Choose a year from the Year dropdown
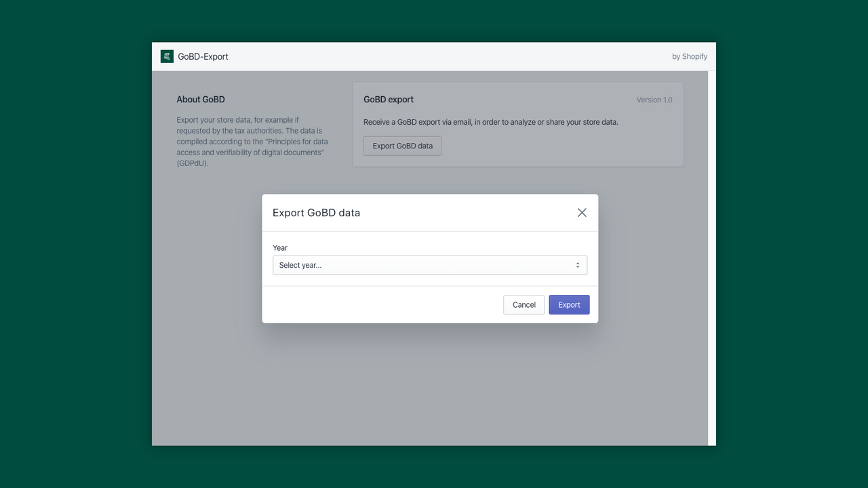Viewport: 868px width, 488px height. (x=430, y=265)
